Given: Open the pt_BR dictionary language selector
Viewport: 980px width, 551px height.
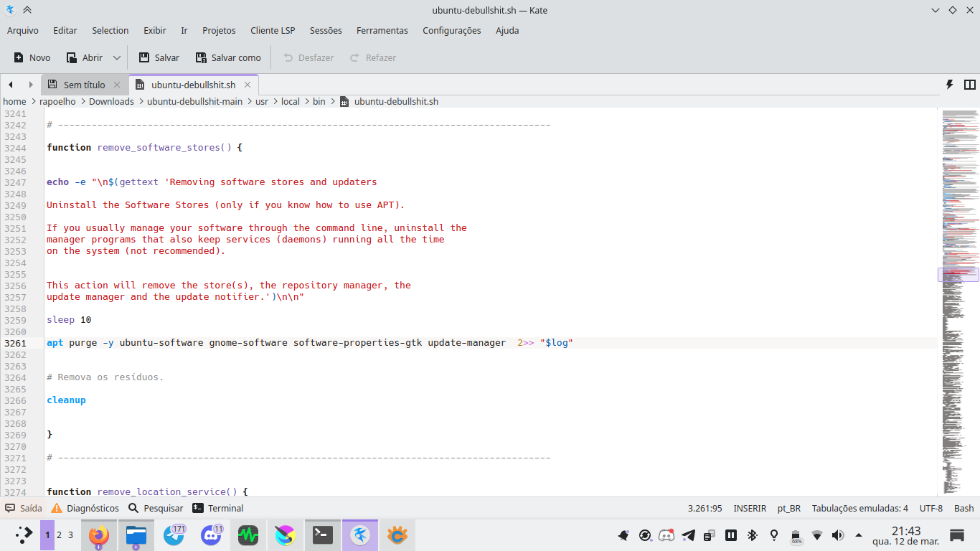Looking at the screenshot, I should coord(789,508).
